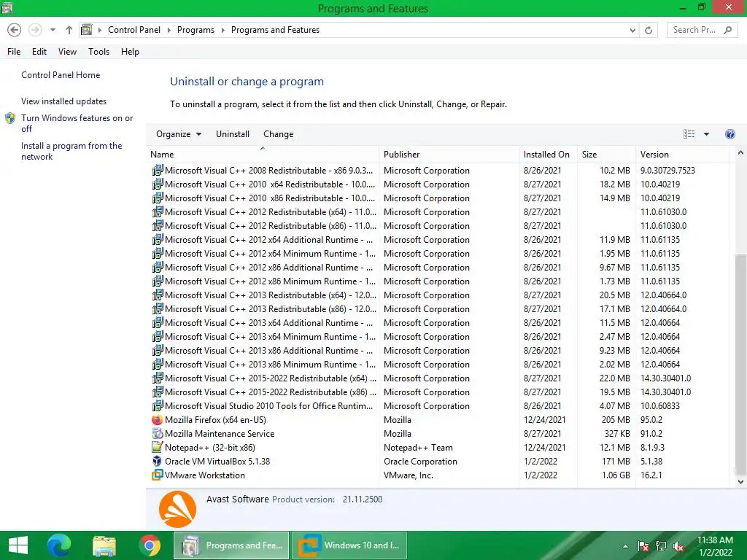Click the shield icon beside Windows features
This screenshot has height=560, width=747.
pos(10,118)
